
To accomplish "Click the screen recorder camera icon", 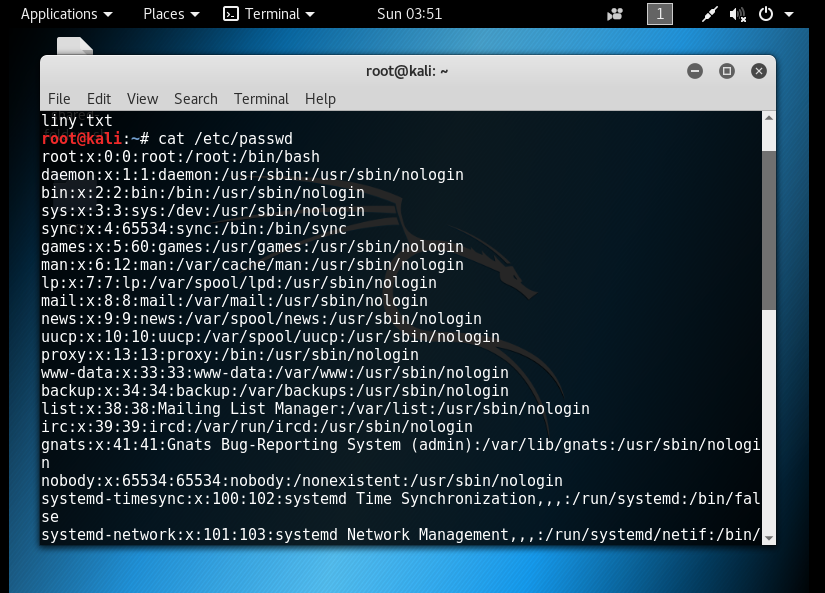I will (615, 14).
